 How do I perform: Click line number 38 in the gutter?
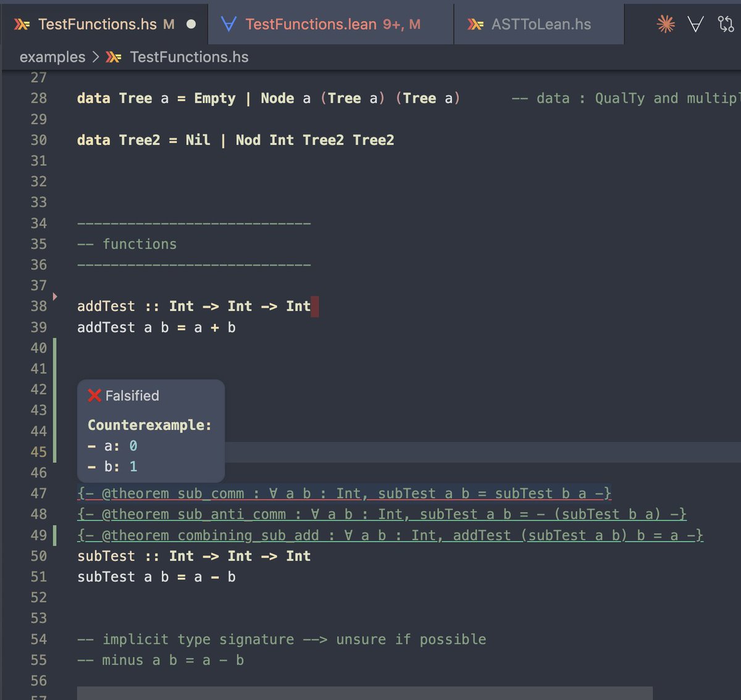click(x=38, y=306)
